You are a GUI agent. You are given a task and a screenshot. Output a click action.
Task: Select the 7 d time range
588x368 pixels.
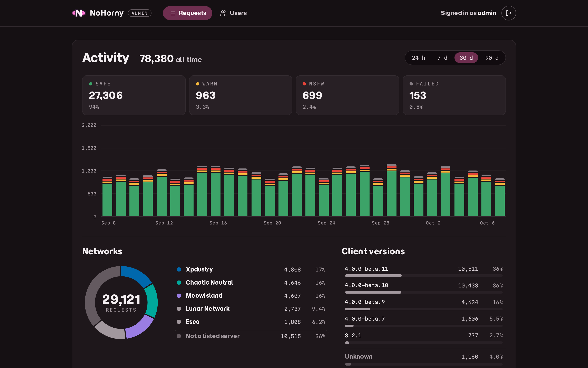pos(442,58)
